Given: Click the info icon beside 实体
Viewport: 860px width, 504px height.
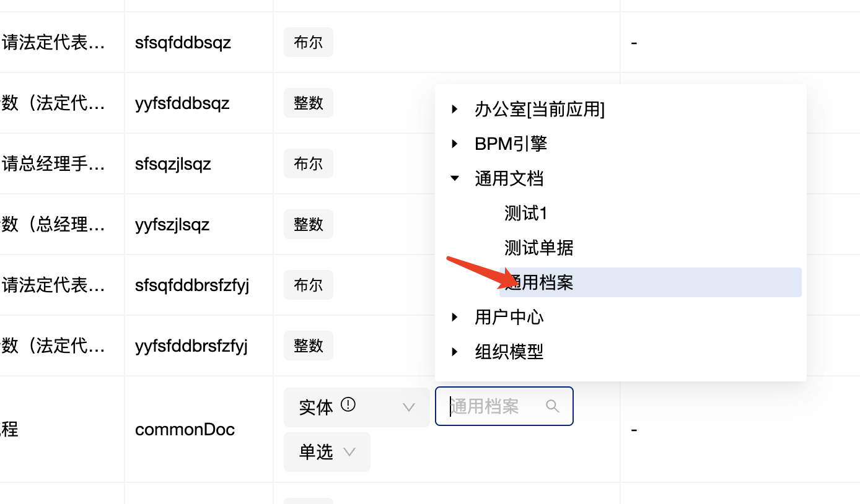Looking at the screenshot, I should [348, 405].
